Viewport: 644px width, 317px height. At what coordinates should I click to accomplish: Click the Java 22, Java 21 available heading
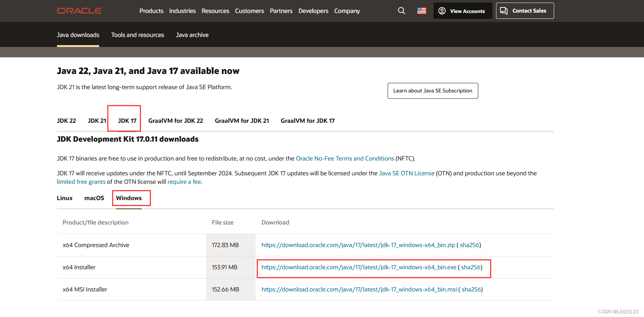click(x=148, y=71)
